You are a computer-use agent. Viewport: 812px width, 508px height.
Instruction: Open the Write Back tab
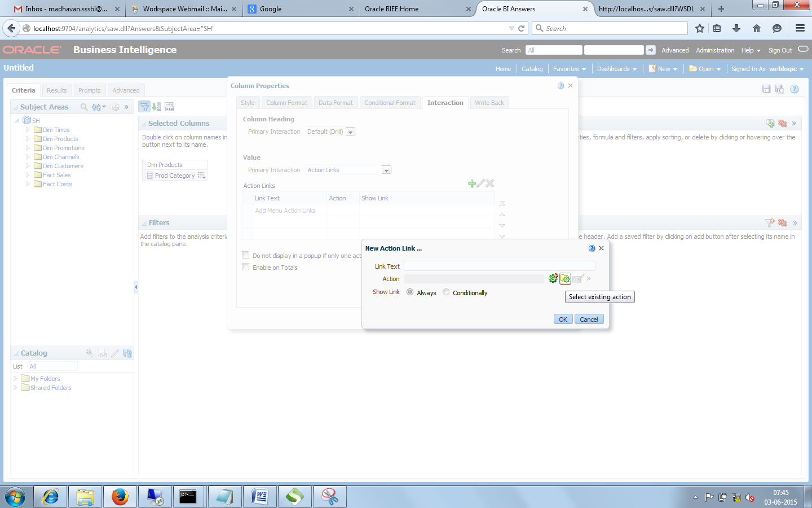click(x=489, y=103)
